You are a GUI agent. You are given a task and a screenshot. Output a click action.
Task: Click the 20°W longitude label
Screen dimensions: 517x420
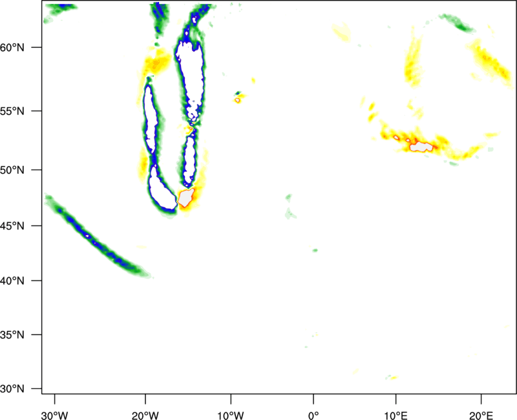(145, 415)
